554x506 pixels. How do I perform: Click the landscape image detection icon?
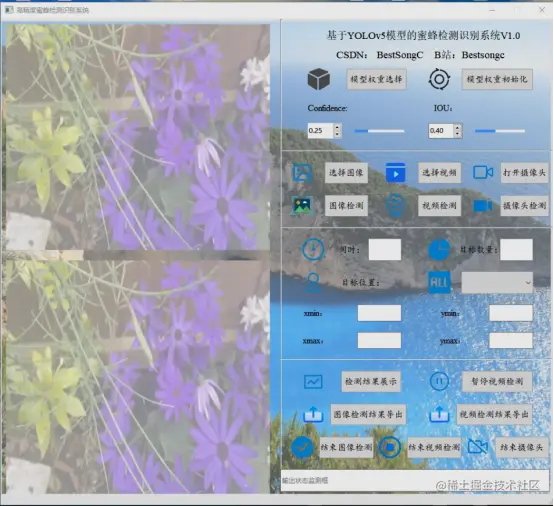(x=302, y=206)
